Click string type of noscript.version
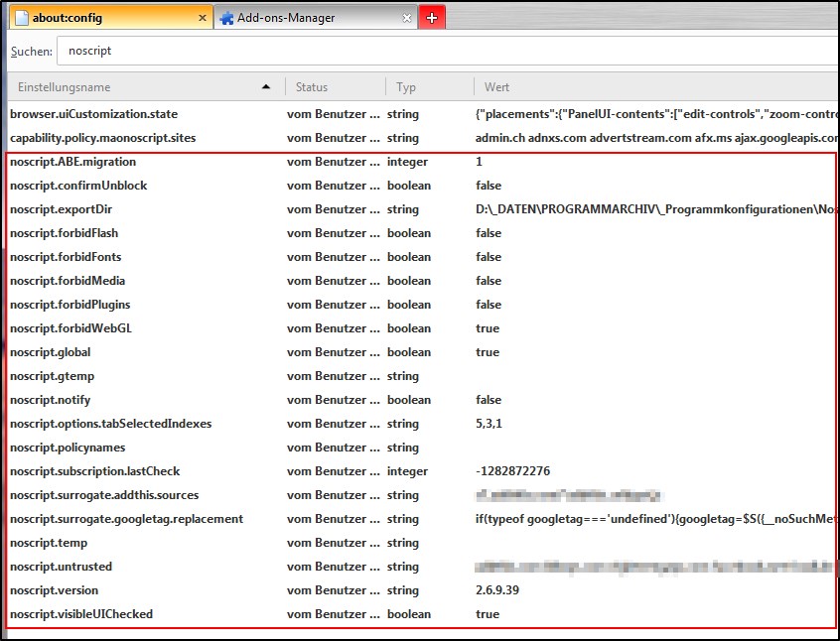Screen dimensions: 840x641 [x=403, y=590]
